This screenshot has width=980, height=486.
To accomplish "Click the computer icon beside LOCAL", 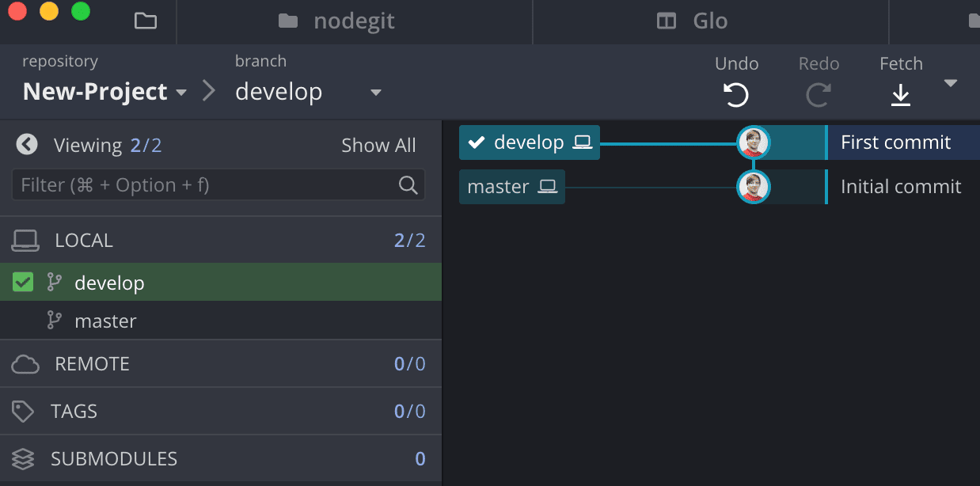I will click(x=25, y=240).
